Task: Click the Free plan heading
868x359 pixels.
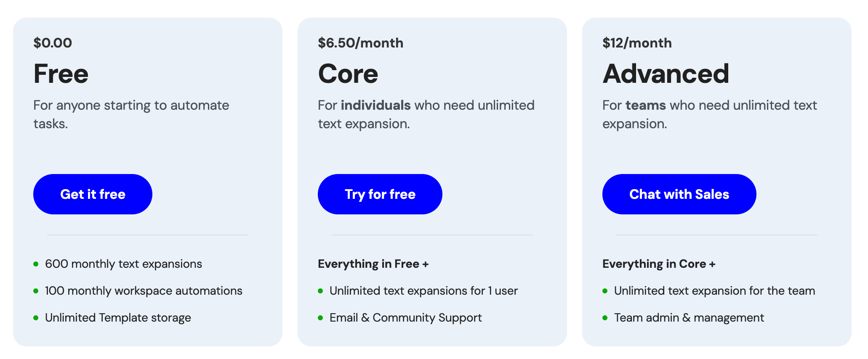Action: point(61,74)
